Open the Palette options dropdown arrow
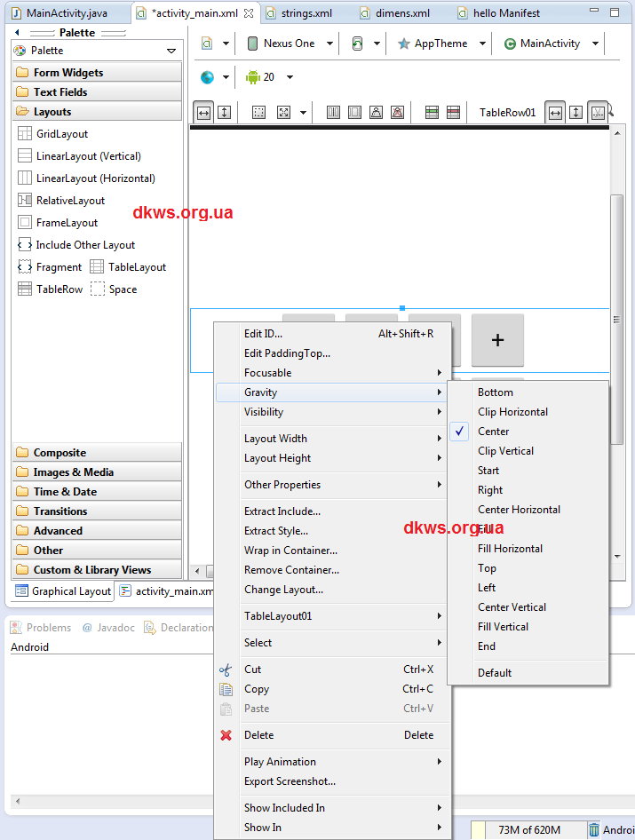The width and height of the screenshot is (635, 840). [x=171, y=51]
